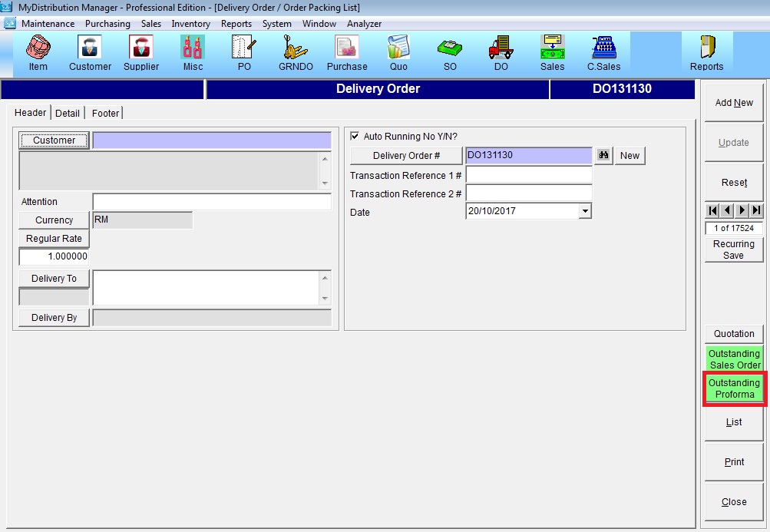Open the Reports toolbar icon
Image resolution: width=770 pixels, height=532 pixels.
(706, 51)
